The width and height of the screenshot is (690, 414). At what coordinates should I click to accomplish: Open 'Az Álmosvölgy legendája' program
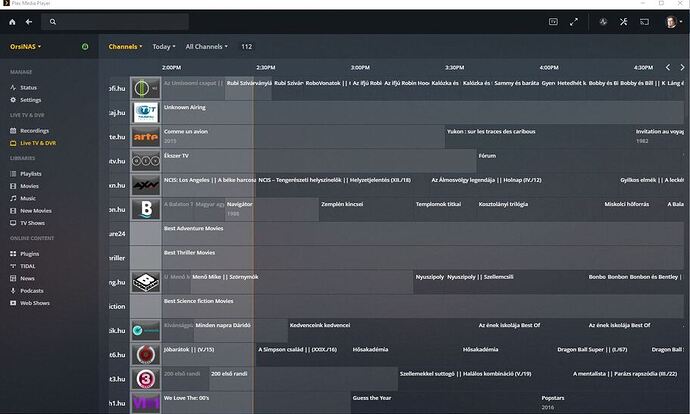(524, 185)
